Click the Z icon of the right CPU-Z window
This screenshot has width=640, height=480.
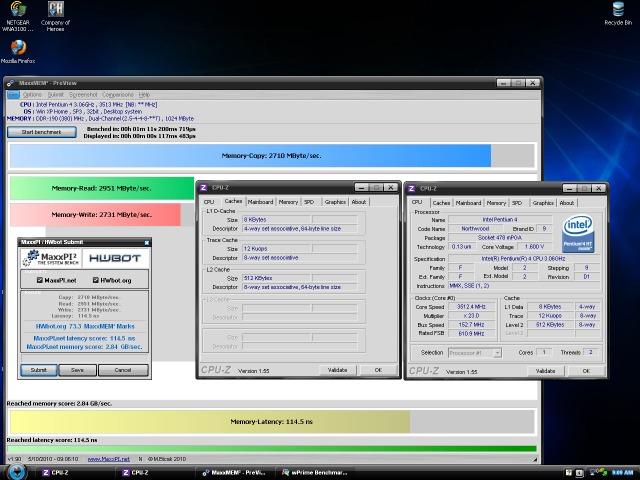(x=411, y=189)
